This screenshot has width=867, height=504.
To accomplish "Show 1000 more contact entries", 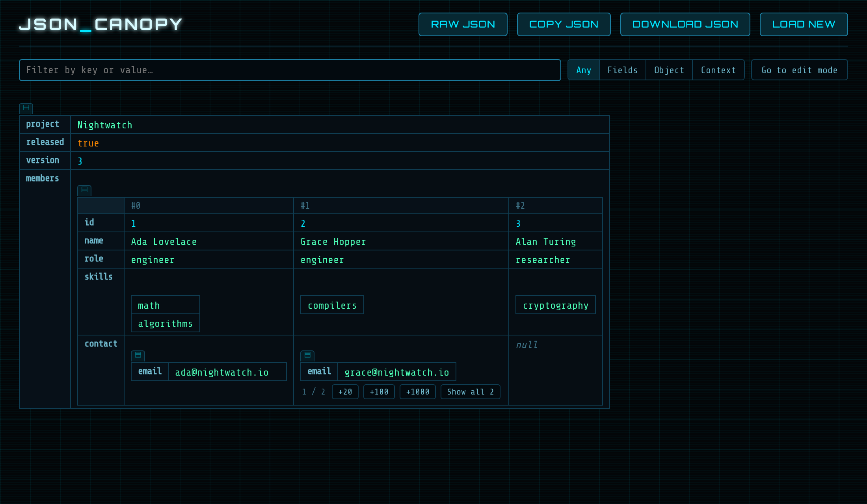I will tap(418, 392).
